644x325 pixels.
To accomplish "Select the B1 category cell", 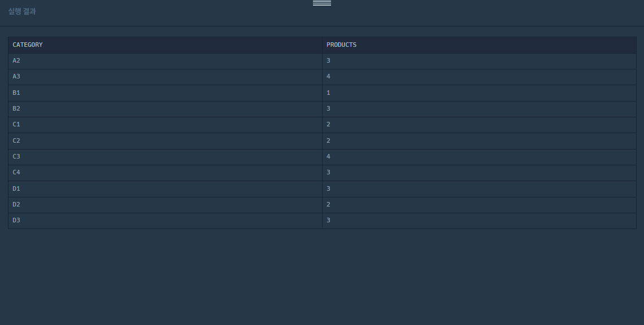I will (165, 93).
